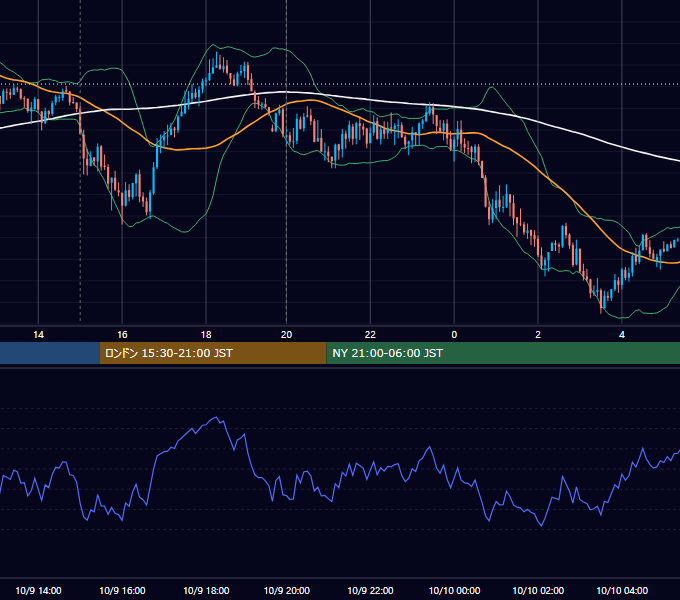Click the 10/9 14:00 time label
680x600 pixels.
[x=38, y=590]
